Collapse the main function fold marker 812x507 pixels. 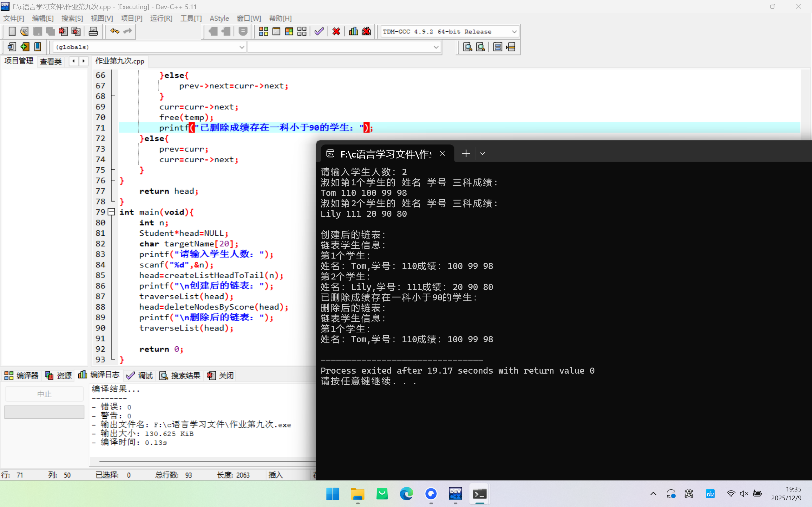[x=111, y=212]
